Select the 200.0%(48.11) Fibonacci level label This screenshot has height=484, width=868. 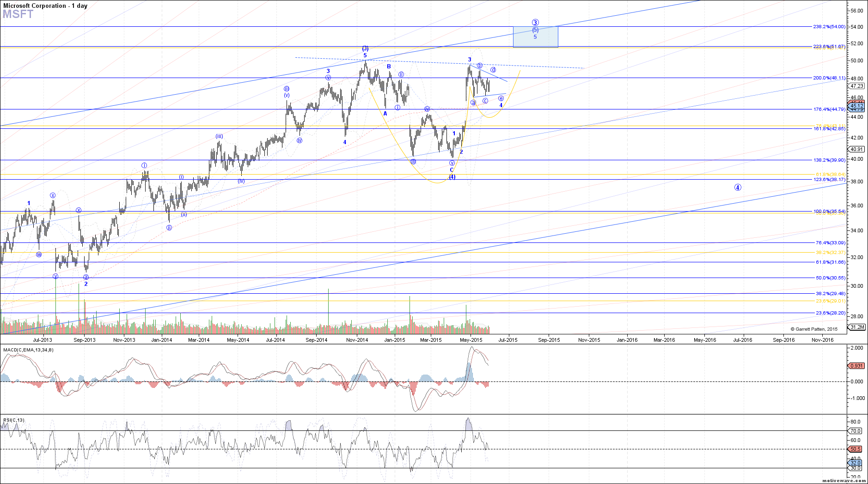click(x=829, y=78)
